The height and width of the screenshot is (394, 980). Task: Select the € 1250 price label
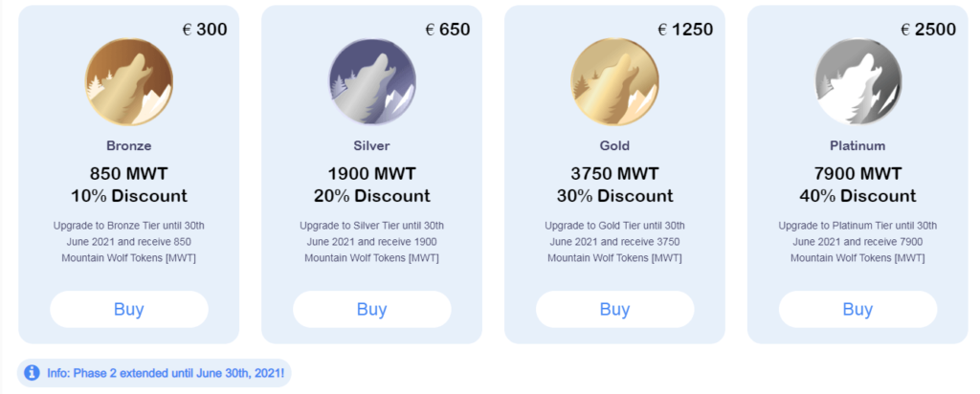pyautogui.click(x=685, y=30)
